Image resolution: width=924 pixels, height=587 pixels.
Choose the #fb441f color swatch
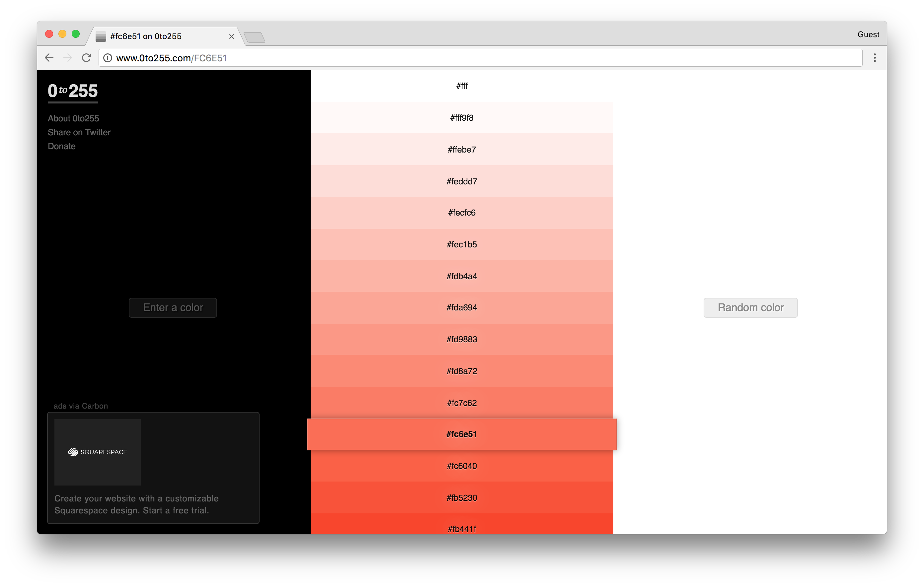[x=462, y=524]
